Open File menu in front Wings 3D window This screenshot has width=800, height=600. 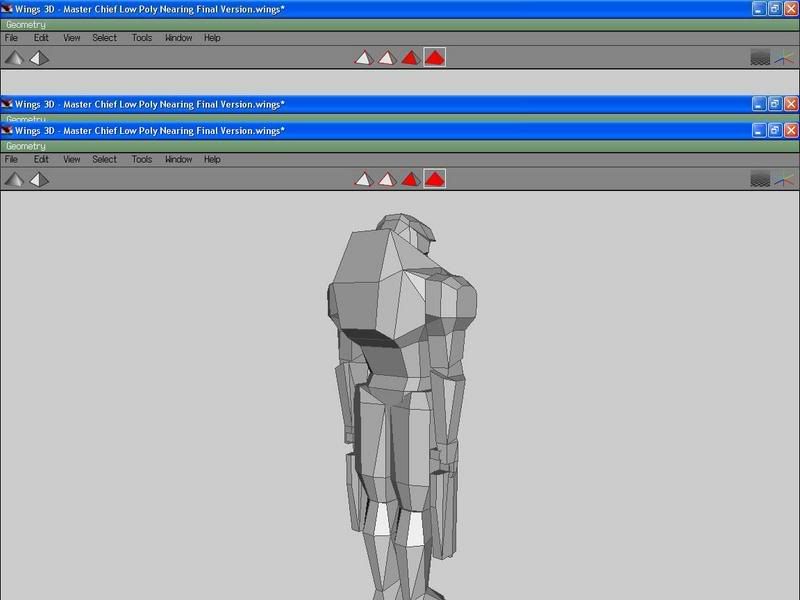click(x=11, y=159)
